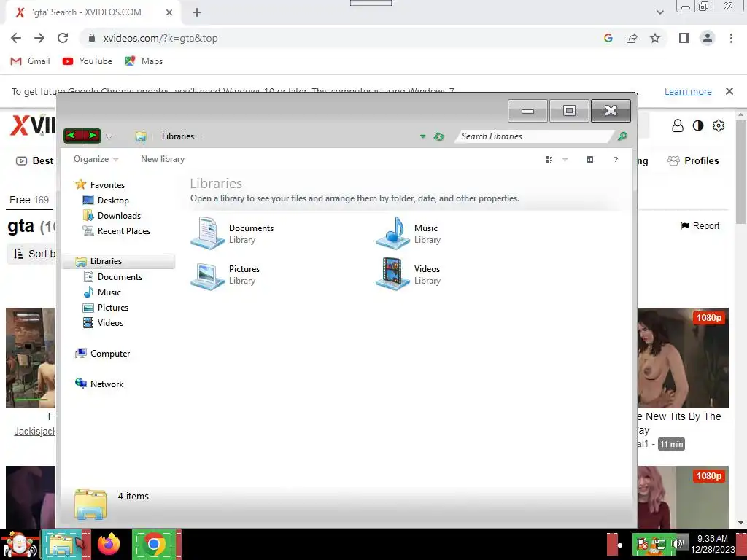The height and width of the screenshot is (560, 747).
Task: Open the Santa Start button
Action: [20, 544]
